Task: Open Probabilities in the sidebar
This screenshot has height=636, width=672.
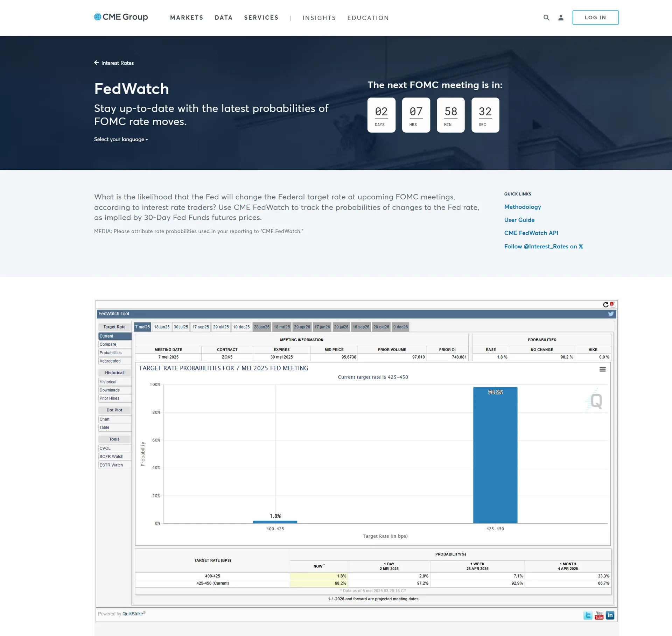Action: (115, 353)
